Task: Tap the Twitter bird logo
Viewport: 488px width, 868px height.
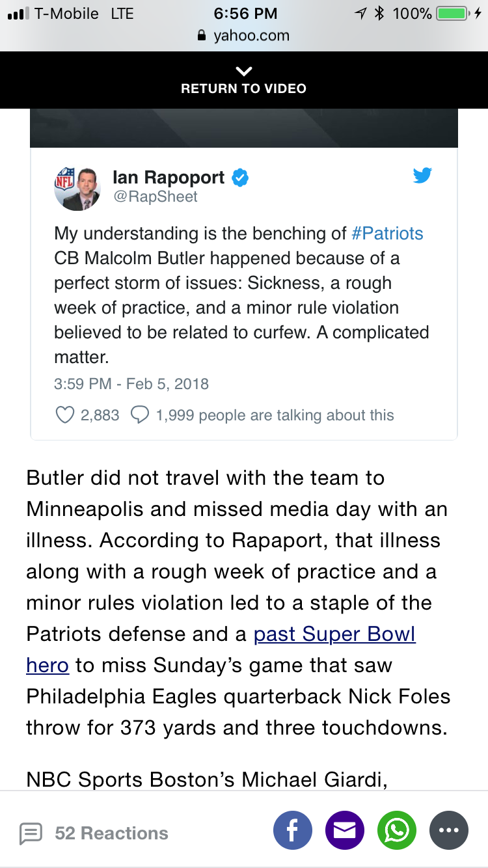Action: point(422,175)
